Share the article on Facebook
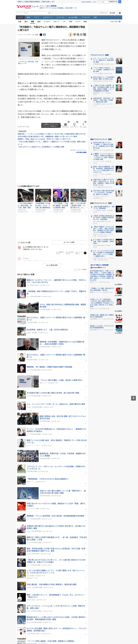Image resolution: width=138 pixels, height=644 pixels. coord(44,35)
